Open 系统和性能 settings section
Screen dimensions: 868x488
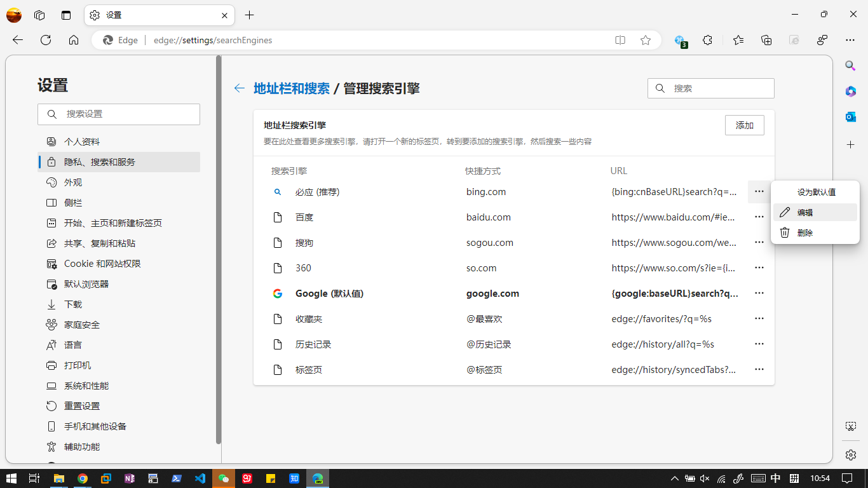[119, 386]
